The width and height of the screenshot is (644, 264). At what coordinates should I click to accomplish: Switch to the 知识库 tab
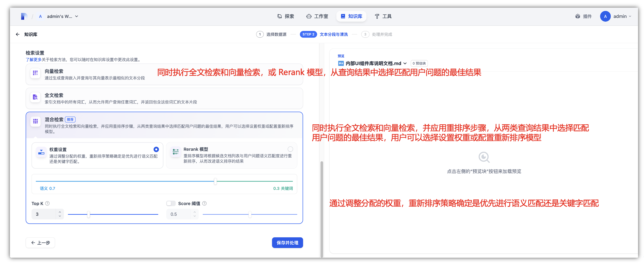click(x=351, y=16)
